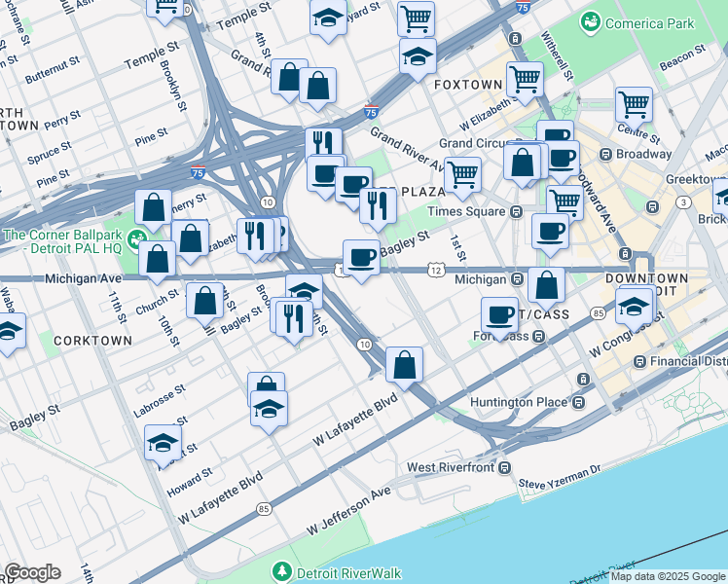This screenshot has height=584, width=728.
Task: Select grocery cart marker in Foxtown
Action: 526,79
